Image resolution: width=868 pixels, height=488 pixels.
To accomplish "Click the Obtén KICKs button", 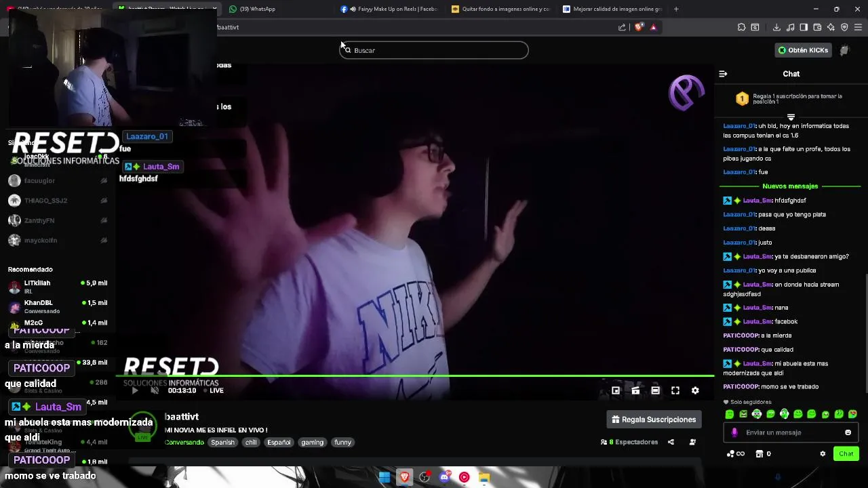I will 803,50.
